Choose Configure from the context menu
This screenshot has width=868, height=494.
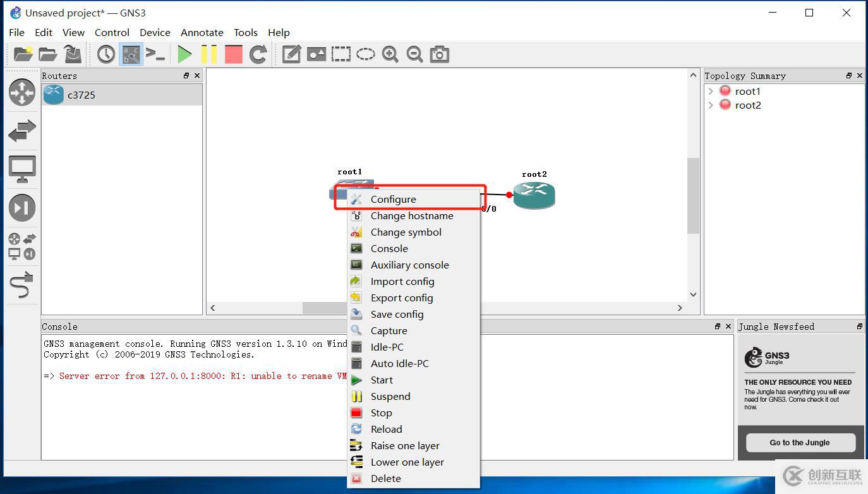pyautogui.click(x=393, y=200)
